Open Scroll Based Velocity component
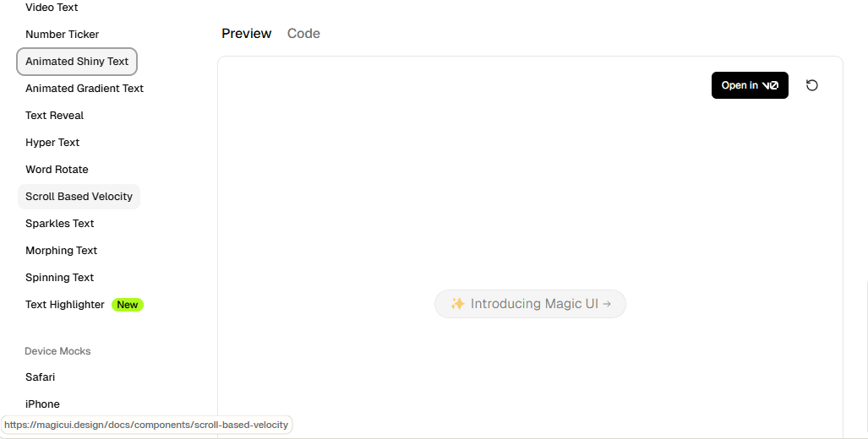 pos(79,197)
